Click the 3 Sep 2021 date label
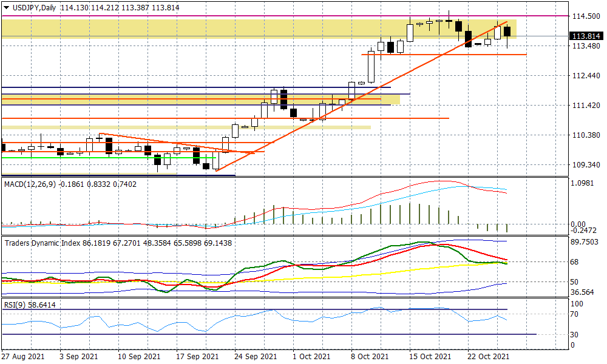 coord(78,357)
